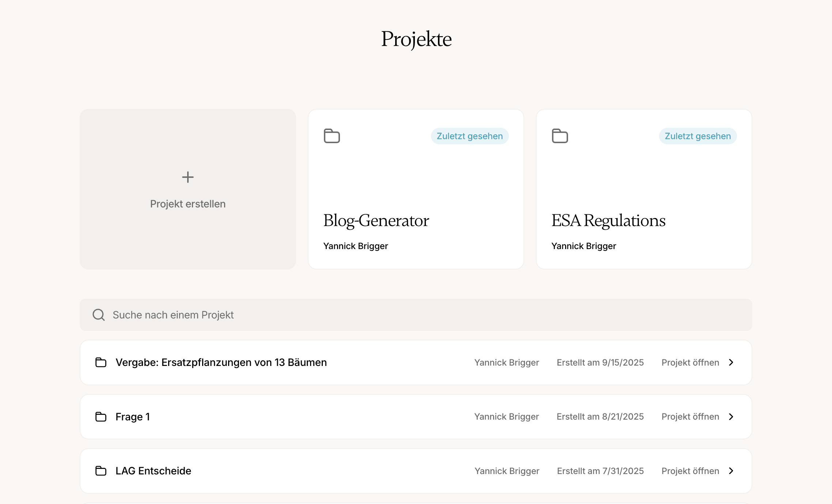Click chevron arrow on Frage 1 row
This screenshot has height=504, width=832.
731,417
